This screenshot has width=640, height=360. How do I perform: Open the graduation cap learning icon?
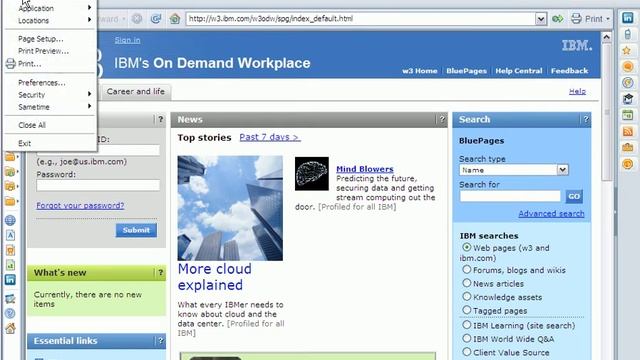click(x=628, y=99)
